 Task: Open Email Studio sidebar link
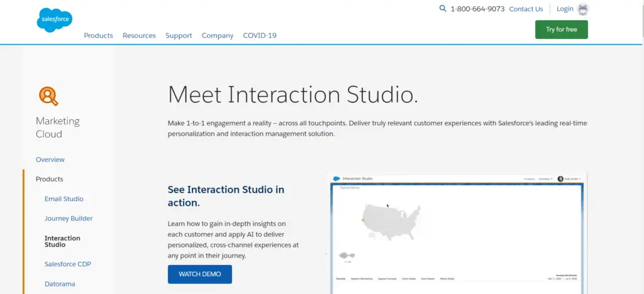click(64, 199)
